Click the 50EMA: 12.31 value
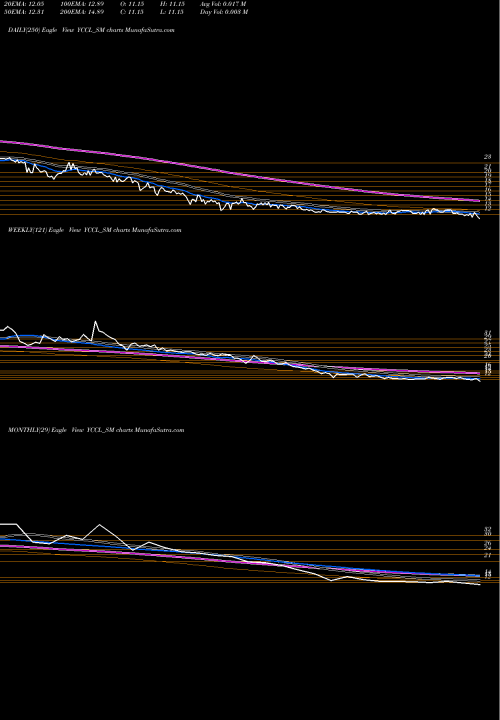500x720 pixels. click(24, 12)
